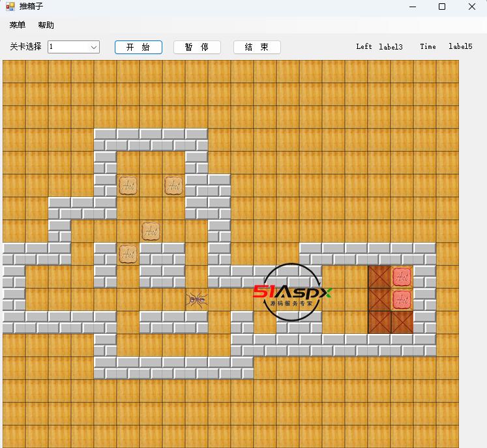Click the app icon in title bar
Viewport: 487px width, 448px height.
pos(10,7)
